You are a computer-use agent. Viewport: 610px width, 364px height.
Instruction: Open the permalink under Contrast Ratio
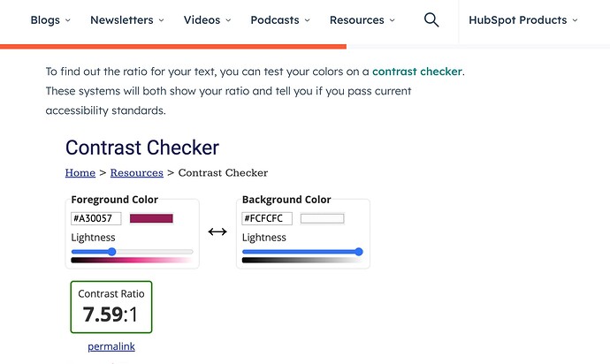click(111, 346)
